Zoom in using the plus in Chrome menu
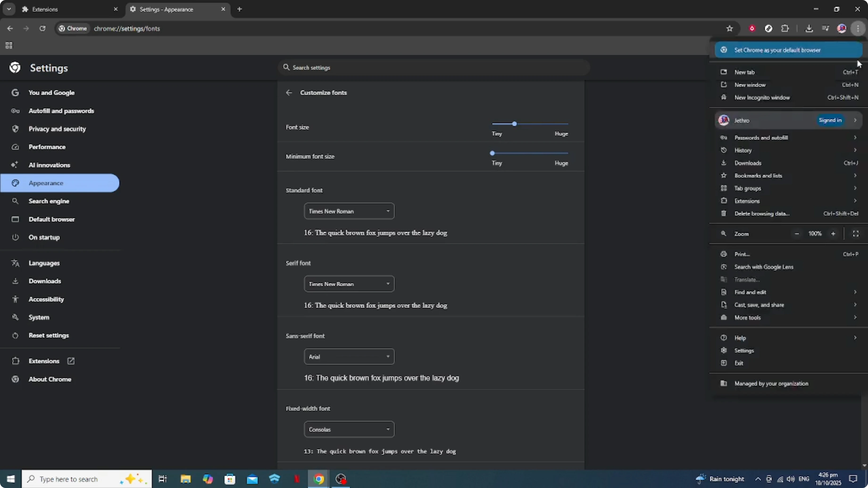The width and height of the screenshot is (868, 488). coord(833,233)
